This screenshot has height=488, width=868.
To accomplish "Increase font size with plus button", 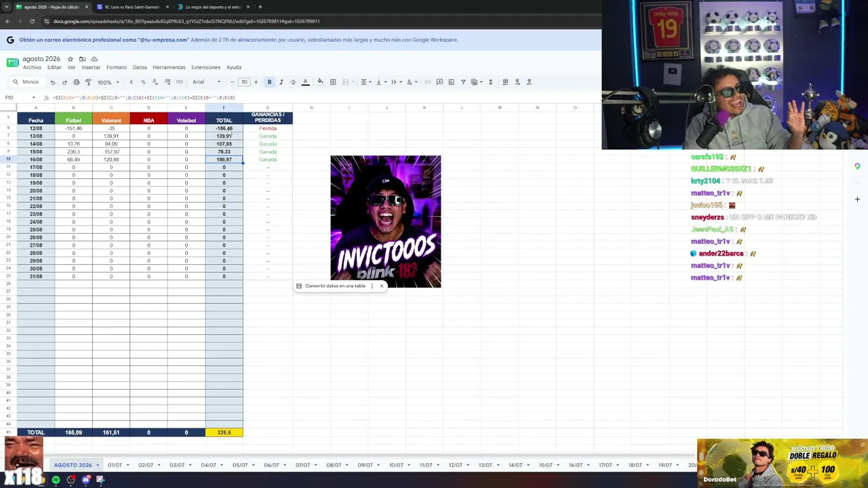I will tap(256, 82).
